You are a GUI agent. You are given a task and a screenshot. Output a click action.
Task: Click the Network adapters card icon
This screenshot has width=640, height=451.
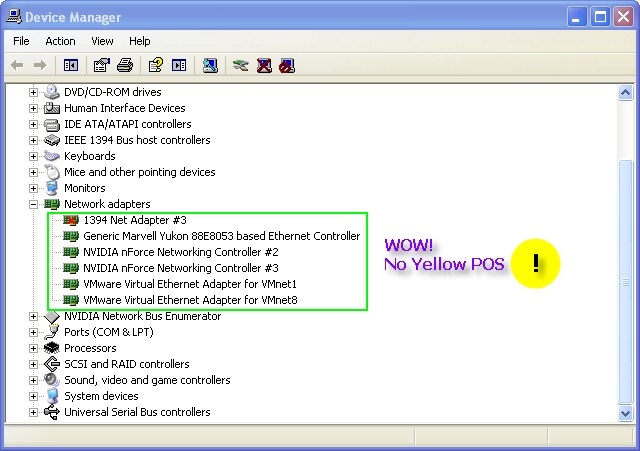click(52, 204)
